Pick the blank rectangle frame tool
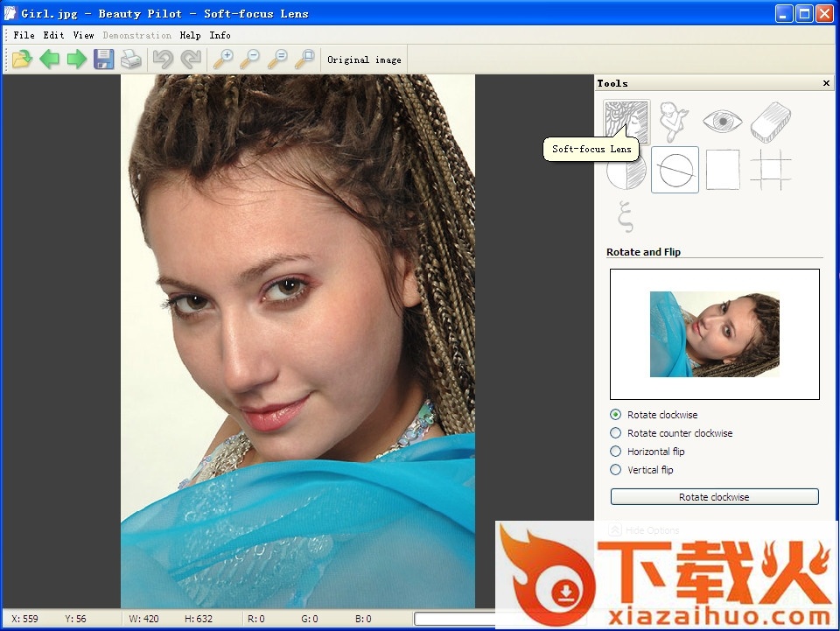 click(722, 170)
